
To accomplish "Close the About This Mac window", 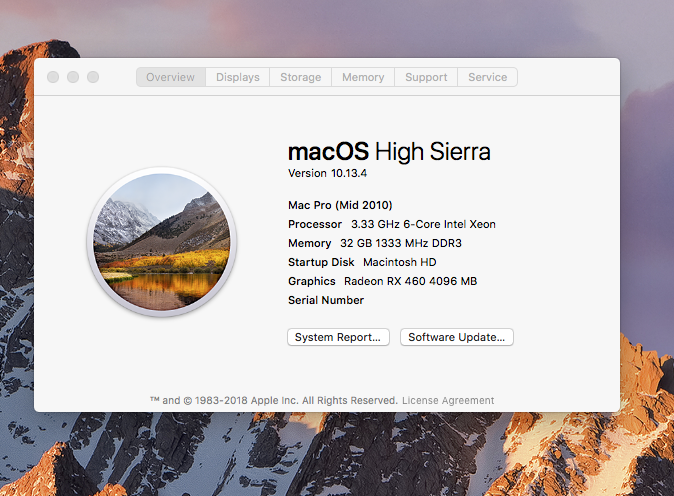I will [x=53, y=77].
